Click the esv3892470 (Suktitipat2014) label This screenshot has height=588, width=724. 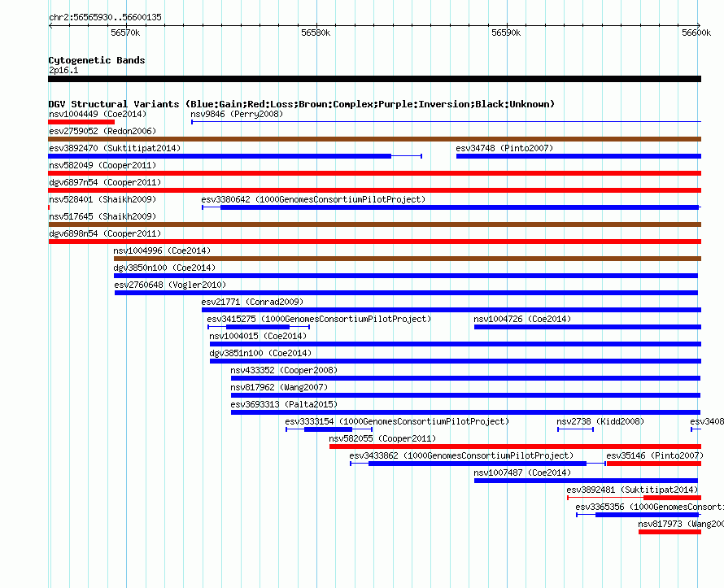click(x=115, y=148)
